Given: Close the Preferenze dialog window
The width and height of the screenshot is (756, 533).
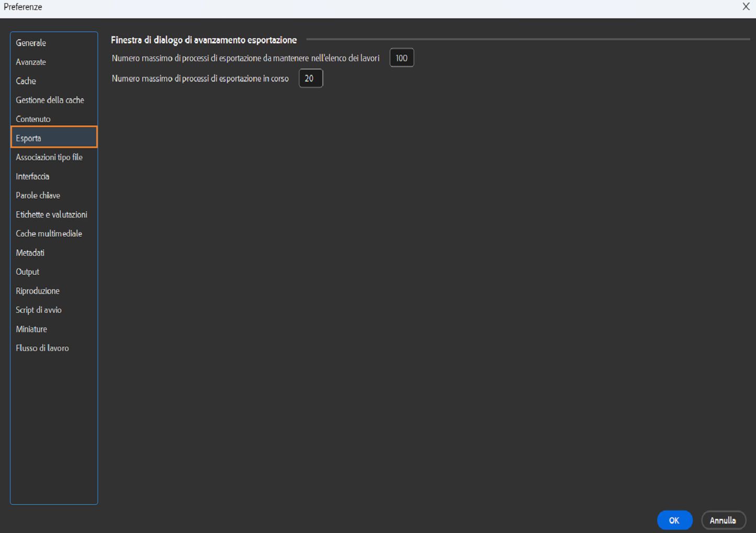Looking at the screenshot, I should [x=746, y=7].
